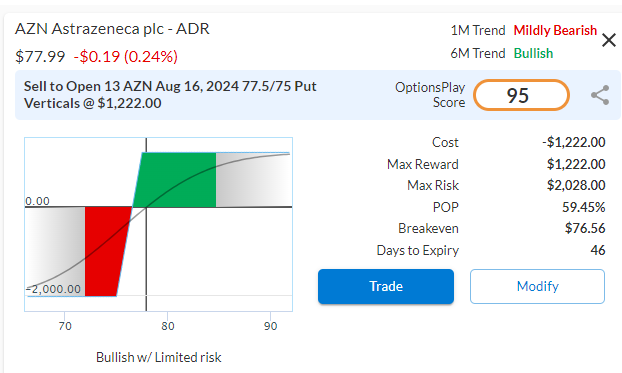The image size is (622, 373).
Task: Click the Mildly Bearish 1M trend label
Action: (555, 30)
